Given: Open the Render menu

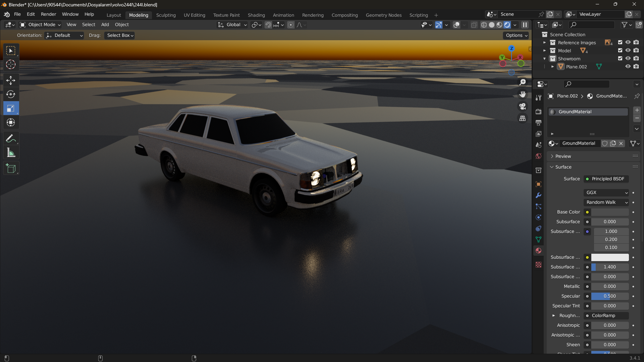Looking at the screenshot, I should point(48,14).
